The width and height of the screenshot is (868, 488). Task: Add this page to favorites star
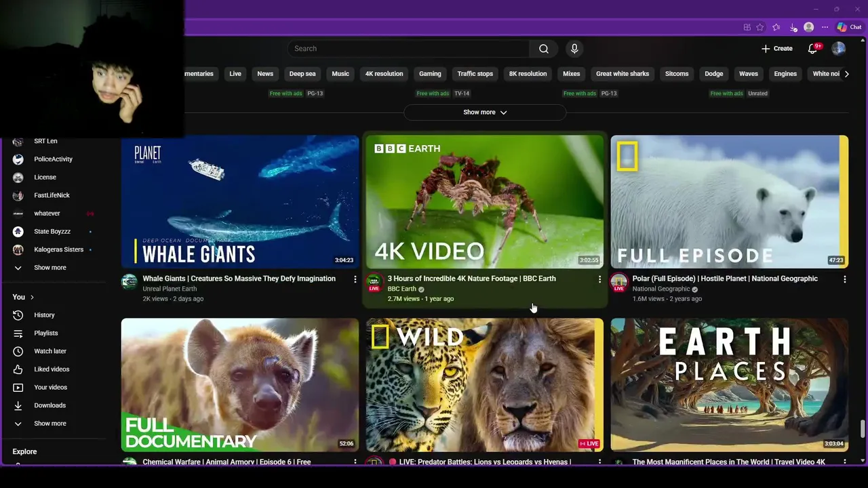click(x=760, y=27)
